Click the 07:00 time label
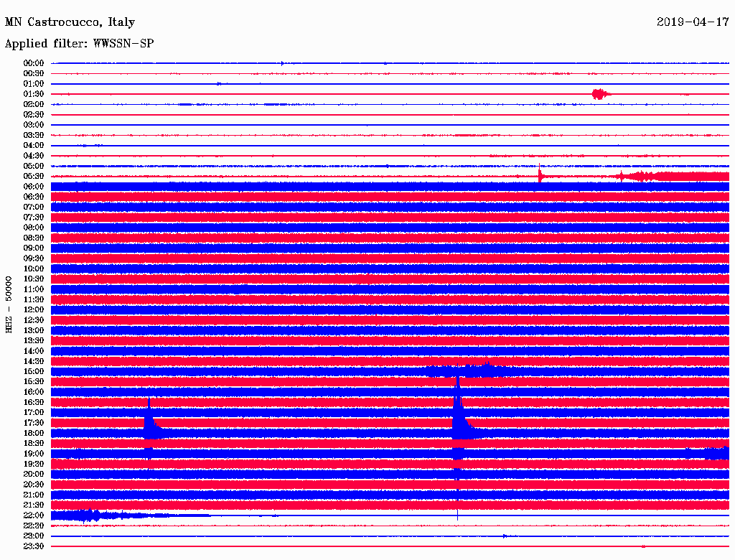The width and height of the screenshot is (735, 560). click(x=34, y=207)
